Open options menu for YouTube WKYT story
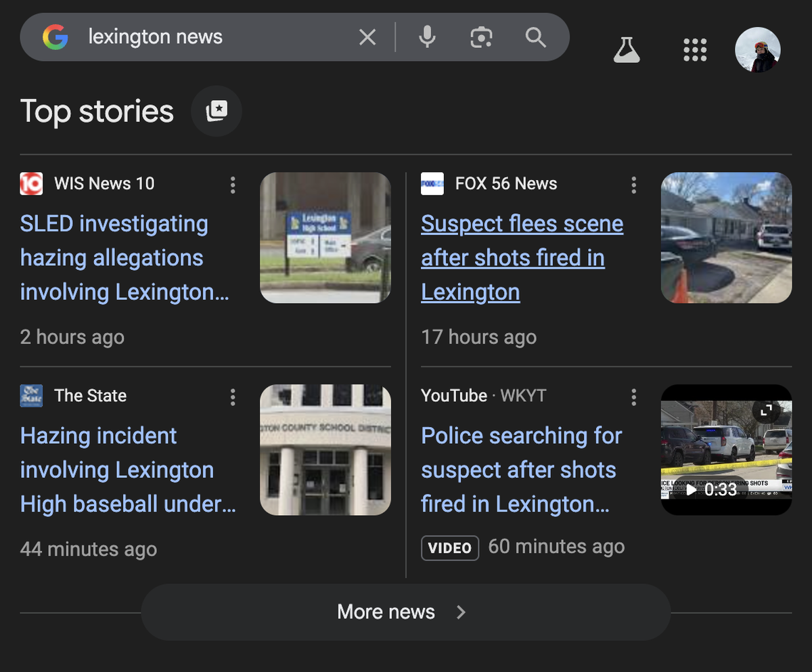Screen dimensions: 812x672 (x=634, y=397)
